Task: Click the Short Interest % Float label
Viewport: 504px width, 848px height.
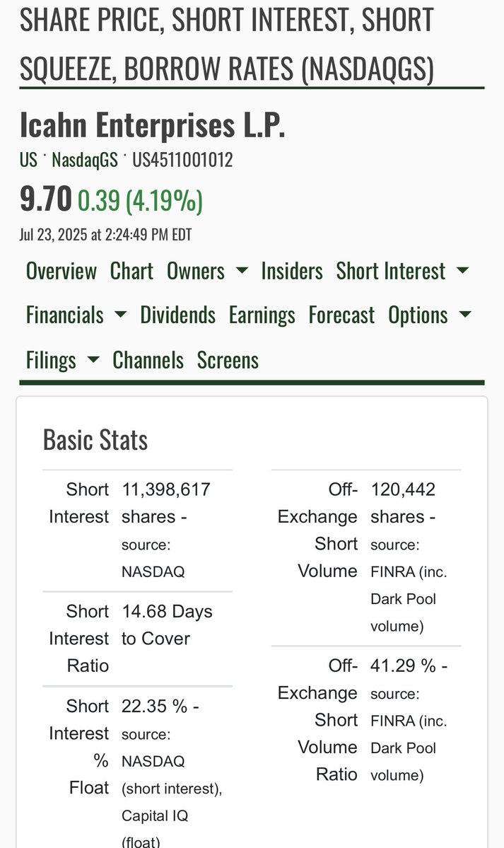Action: [x=79, y=747]
